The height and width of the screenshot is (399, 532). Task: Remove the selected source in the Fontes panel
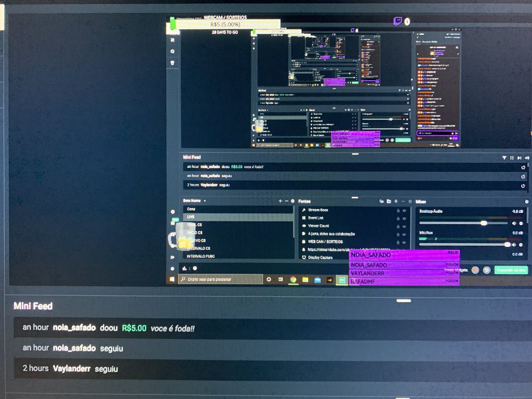click(403, 201)
